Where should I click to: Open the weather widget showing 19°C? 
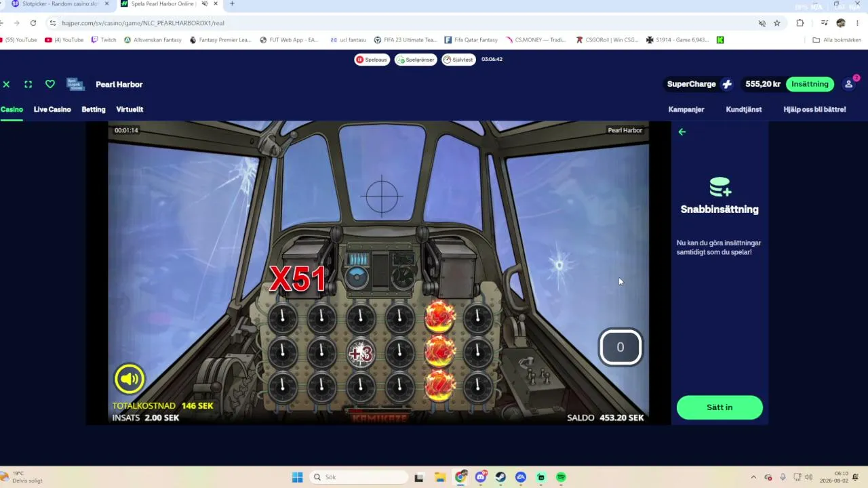tap(23, 477)
